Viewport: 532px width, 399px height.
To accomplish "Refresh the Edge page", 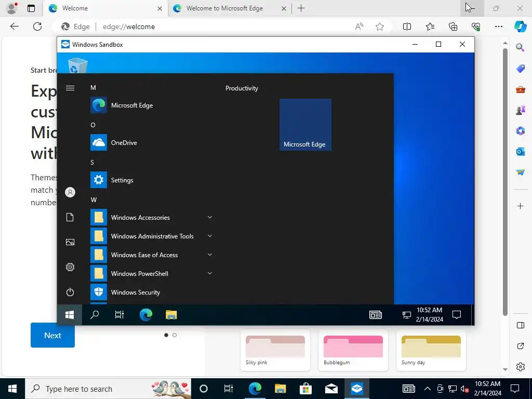I will (37, 26).
